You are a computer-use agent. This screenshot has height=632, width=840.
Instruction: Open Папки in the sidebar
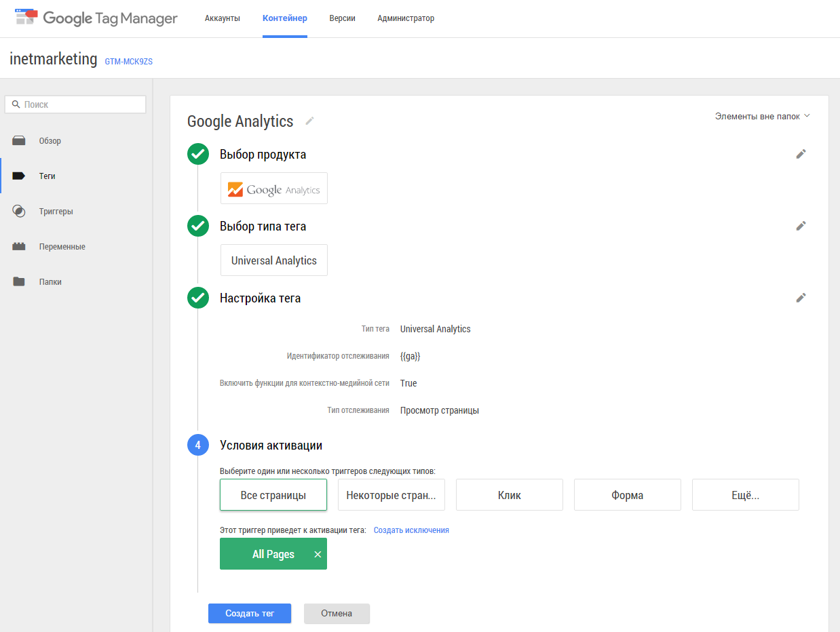tap(50, 282)
